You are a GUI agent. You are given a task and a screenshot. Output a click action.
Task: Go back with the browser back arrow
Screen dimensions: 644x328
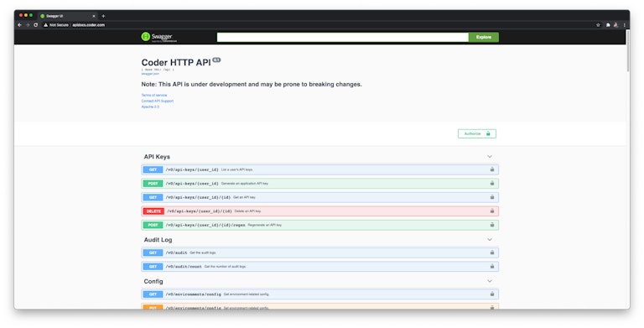19,25
